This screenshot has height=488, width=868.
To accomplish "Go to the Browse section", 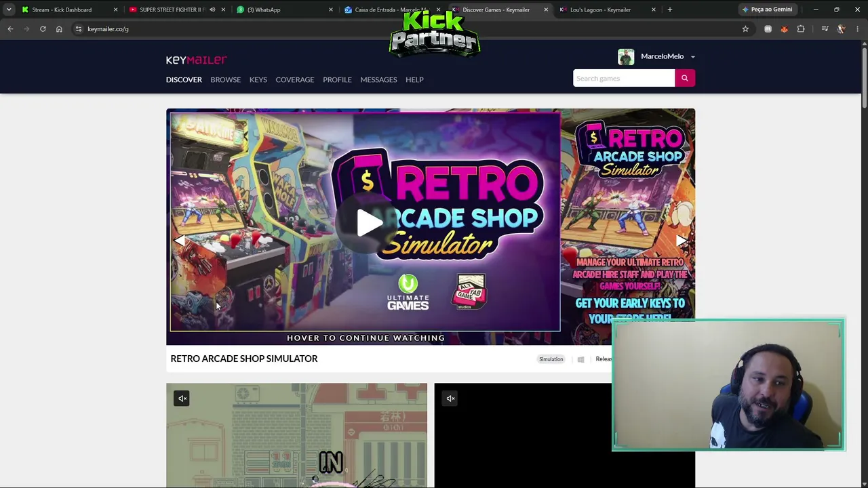I will [225, 79].
